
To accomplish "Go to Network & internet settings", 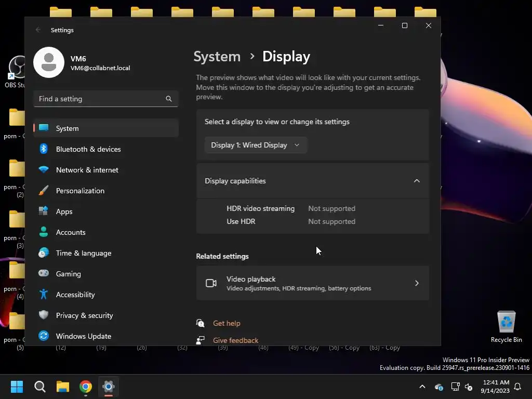I will tap(106, 170).
